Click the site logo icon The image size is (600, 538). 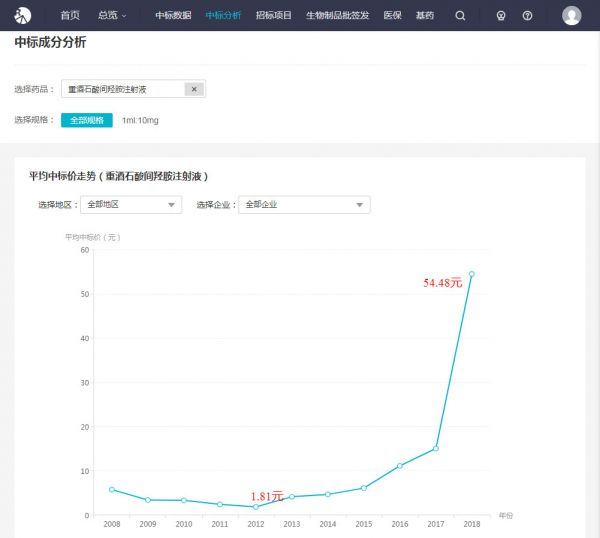point(22,15)
